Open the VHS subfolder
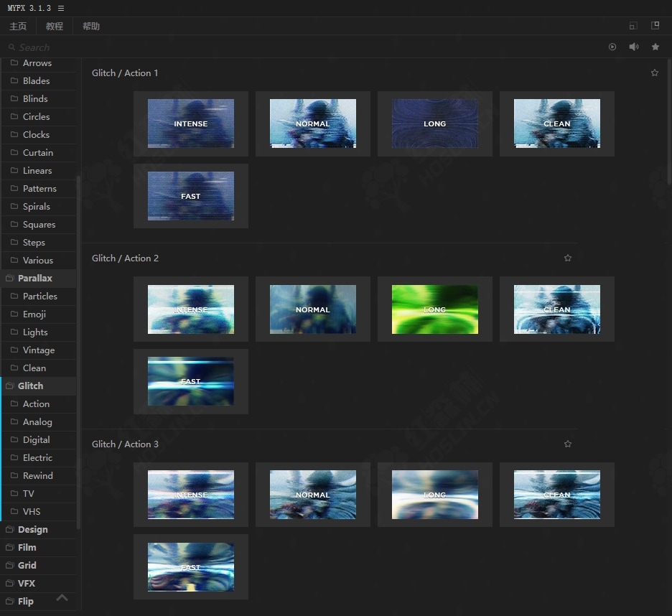This screenshot has height=616, width=672. [32, 511]
